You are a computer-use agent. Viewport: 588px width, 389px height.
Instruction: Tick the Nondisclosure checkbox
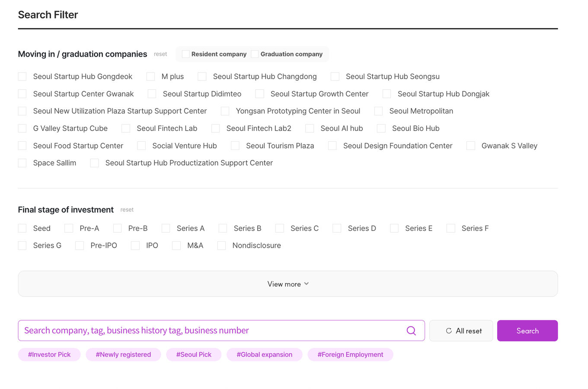pyautogui.click(x=222, y=246)
